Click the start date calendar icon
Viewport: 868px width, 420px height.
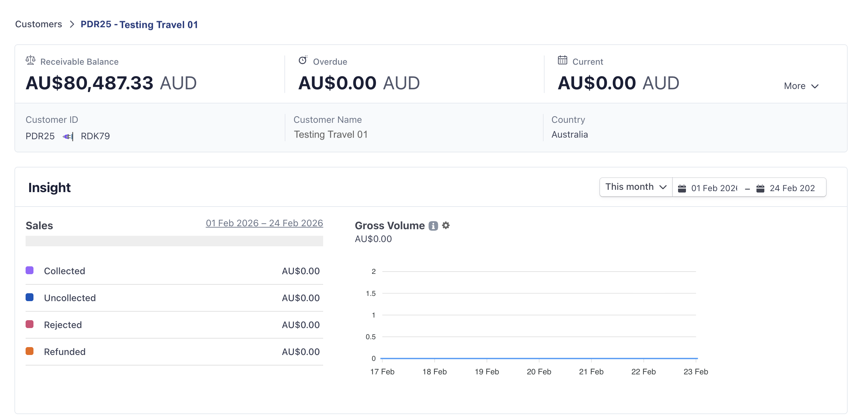point(682,188)
